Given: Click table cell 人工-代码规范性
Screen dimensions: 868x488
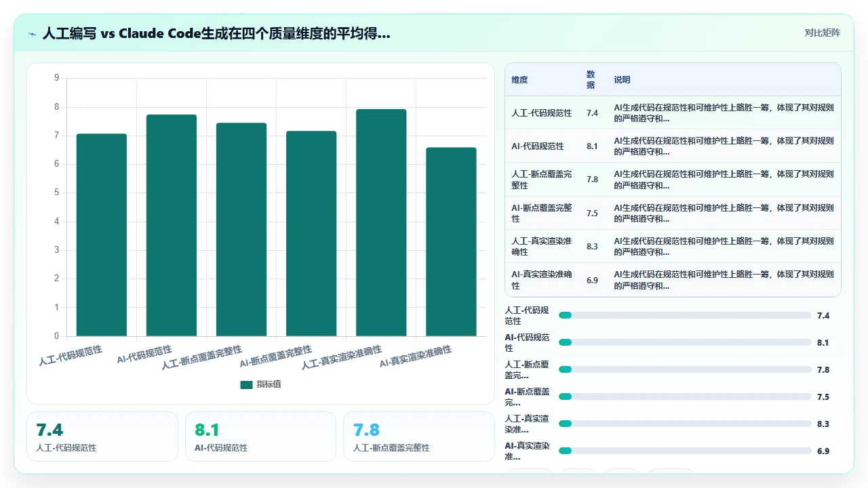Looking at the screenshot, I should click(542, 113).
